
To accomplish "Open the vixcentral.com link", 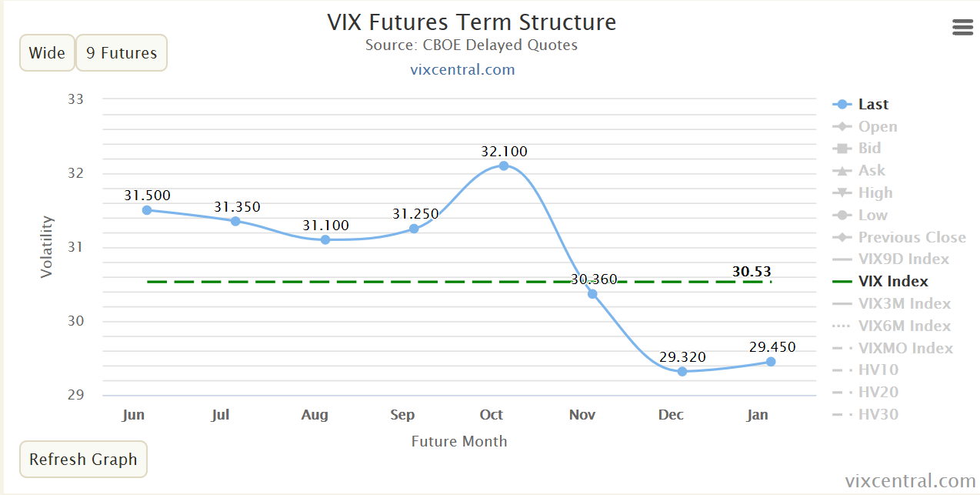I will pyautogui.click(x=463, y=69).
